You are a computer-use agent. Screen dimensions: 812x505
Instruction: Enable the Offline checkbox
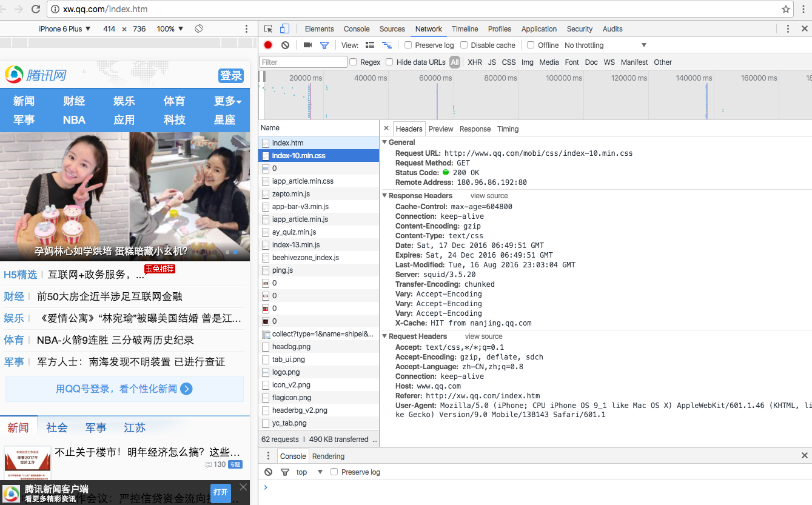click(531, 45)
